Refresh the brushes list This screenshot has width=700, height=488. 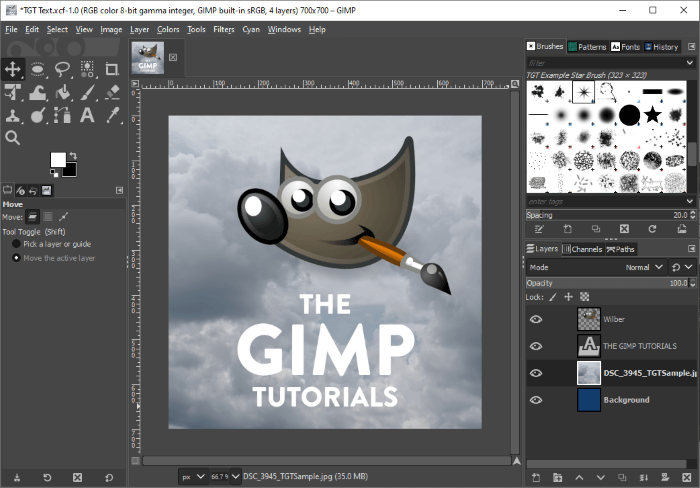tap(652, 229)
